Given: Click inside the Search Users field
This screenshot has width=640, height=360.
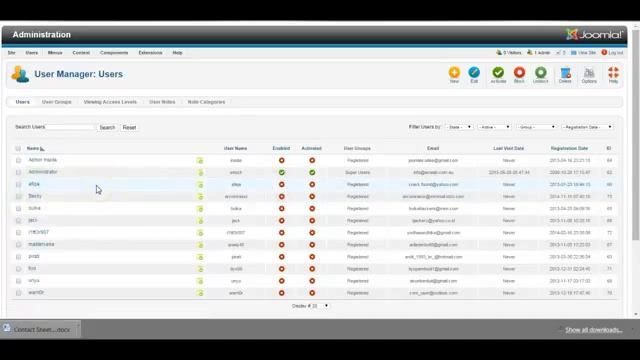Looking at the screenshot, I should [x=70, y=127].
